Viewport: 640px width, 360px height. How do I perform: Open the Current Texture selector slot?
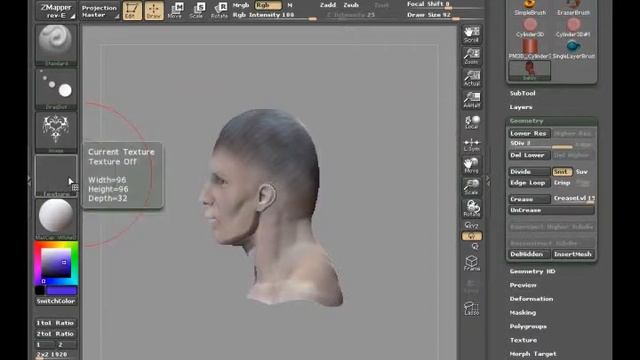[56, 176]
